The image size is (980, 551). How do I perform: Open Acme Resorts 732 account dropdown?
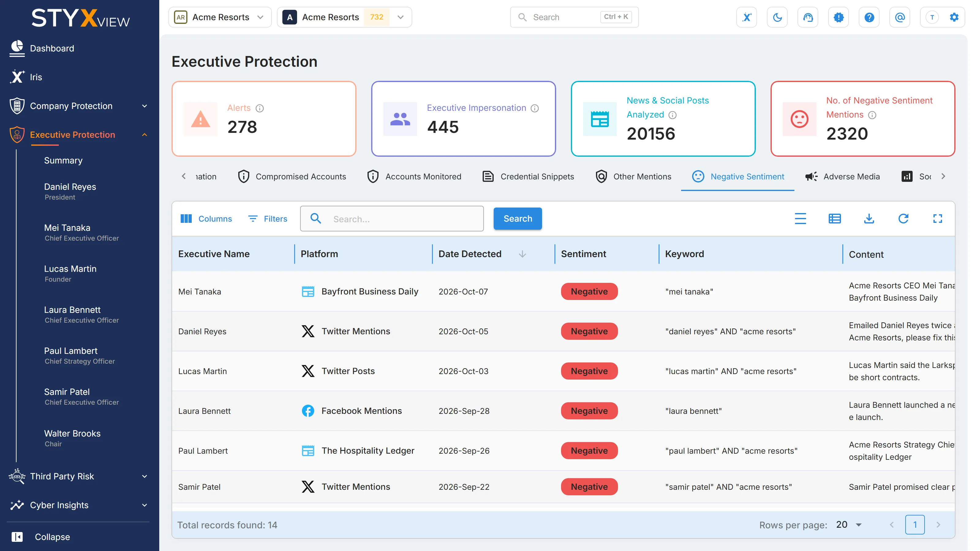coord(344,17)
